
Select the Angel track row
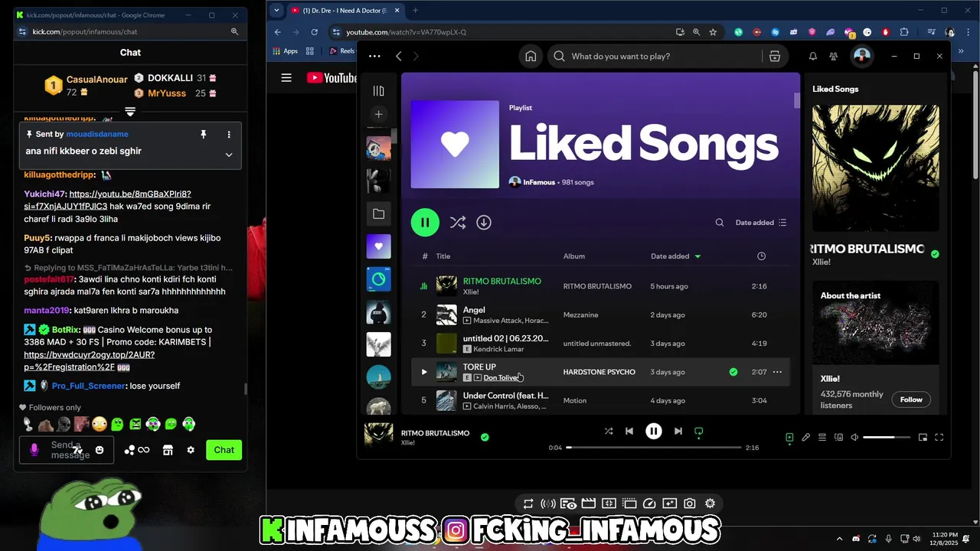(x=601, y=315)
